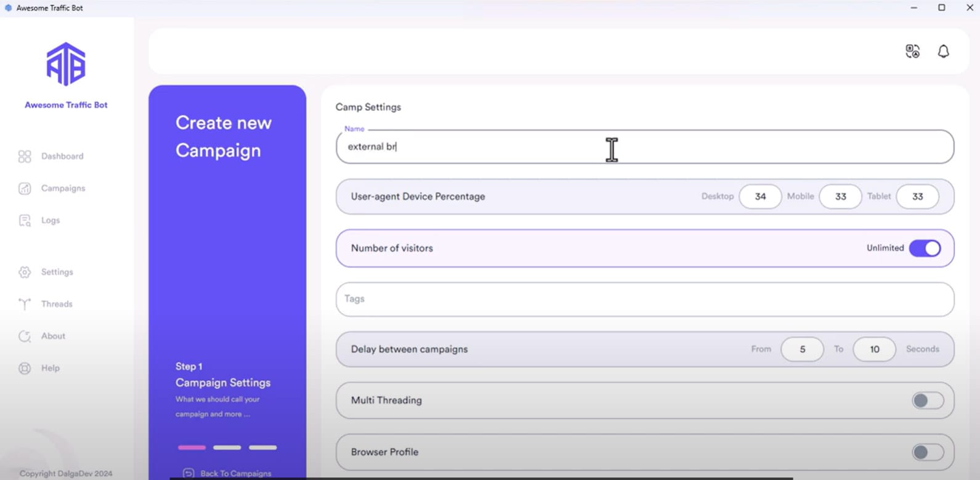Open the About sidebar icon
This screenshot has height=480, width=980.
pyautogui.click(x=25, y=336)
